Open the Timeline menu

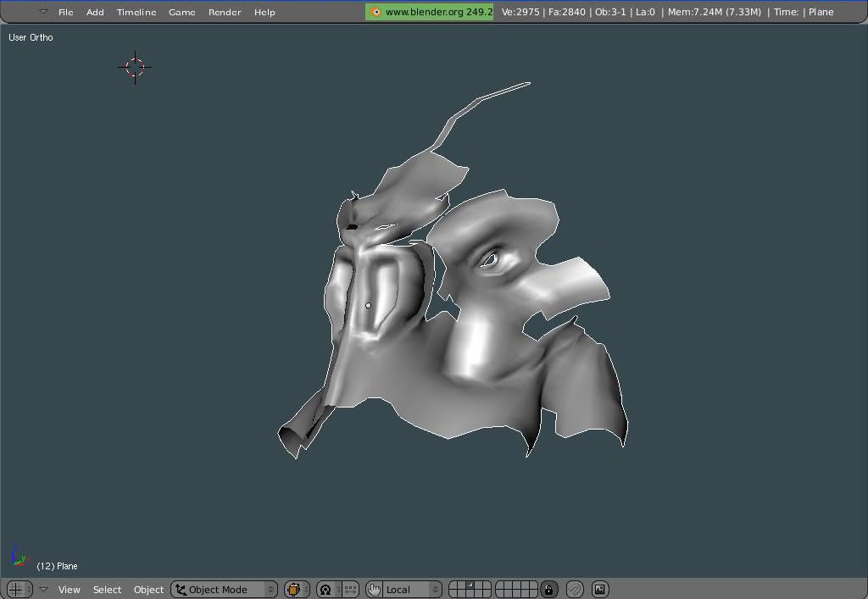(x=136, y=12)
